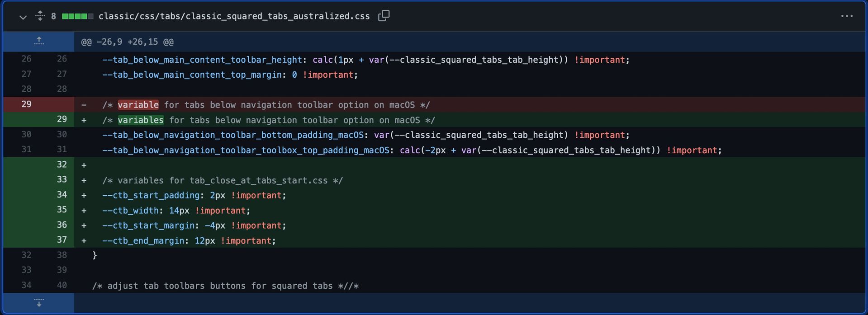Screen dimensions: 868x315
Task: Click --tab_below_navigation_toolbar_bottom_padding_macOS property
Action: click(x=232, y=135)
